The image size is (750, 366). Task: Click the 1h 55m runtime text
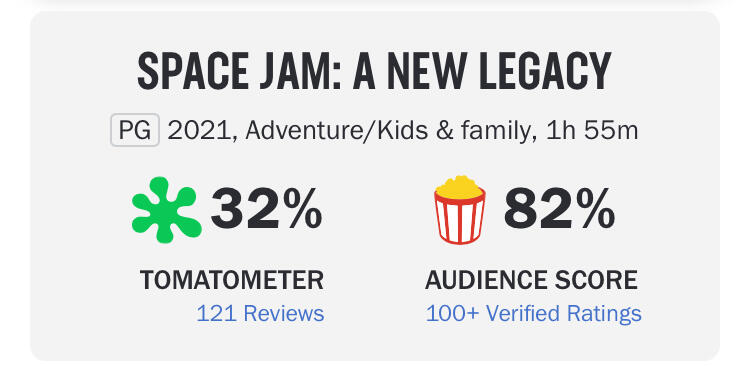(x=591, y=131)
